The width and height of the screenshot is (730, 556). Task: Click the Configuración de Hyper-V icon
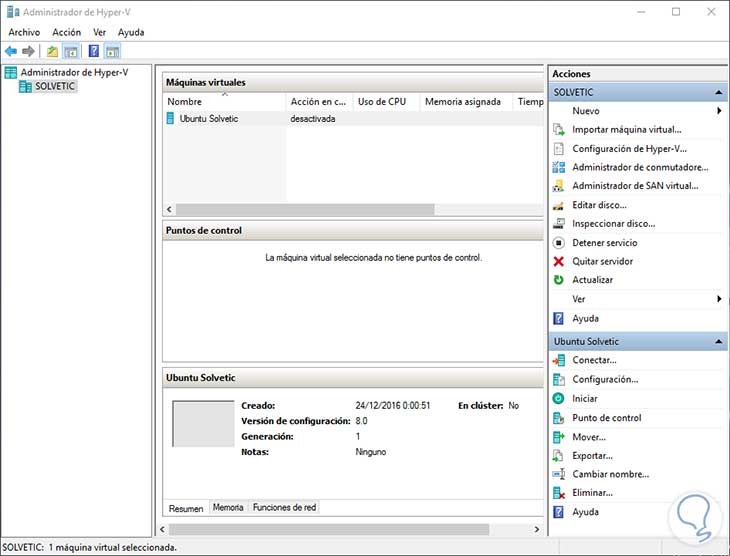coord(559,149)
